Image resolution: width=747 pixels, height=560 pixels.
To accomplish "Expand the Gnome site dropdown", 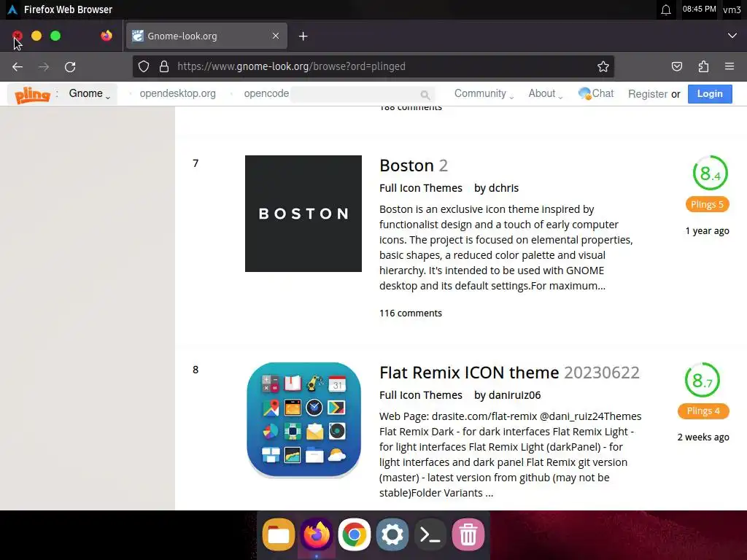I will 90,94.
